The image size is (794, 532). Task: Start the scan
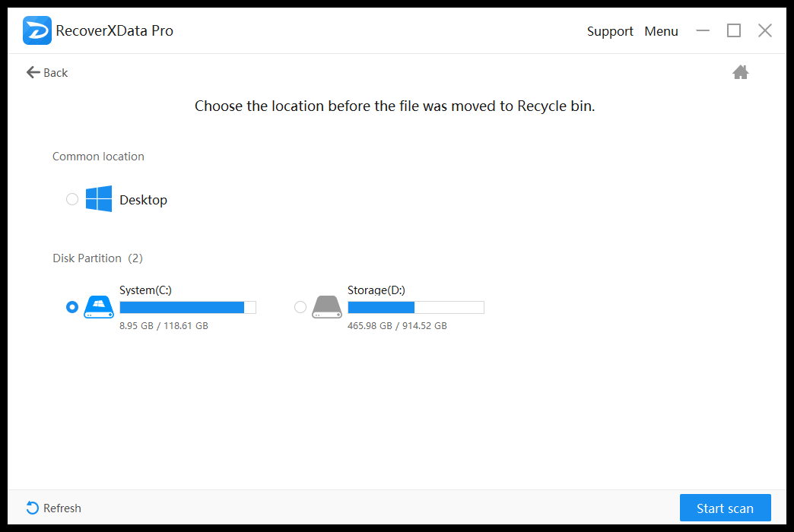(x=725, y=508)
